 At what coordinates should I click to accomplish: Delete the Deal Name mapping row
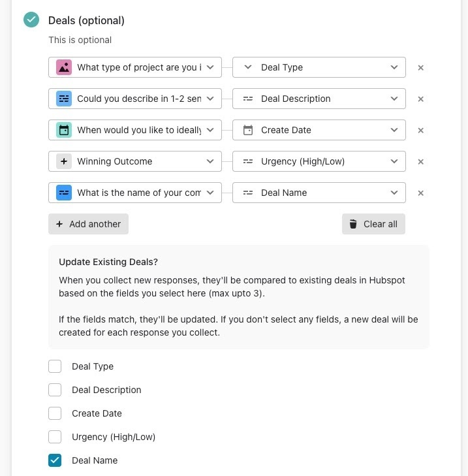[x=420, y=193]
